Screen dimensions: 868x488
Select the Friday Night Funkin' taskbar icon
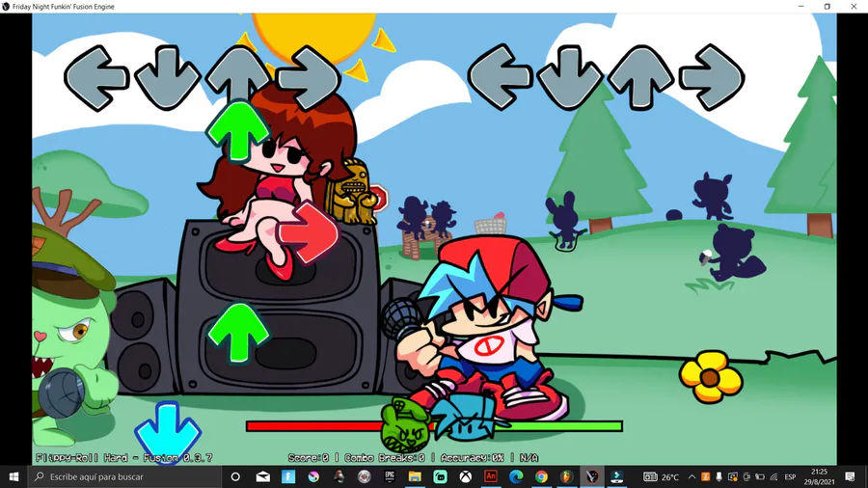592,476
